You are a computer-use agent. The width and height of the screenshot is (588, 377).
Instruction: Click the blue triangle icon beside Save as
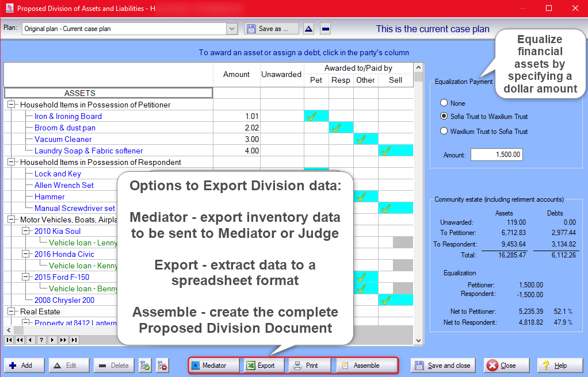(308, 29)
